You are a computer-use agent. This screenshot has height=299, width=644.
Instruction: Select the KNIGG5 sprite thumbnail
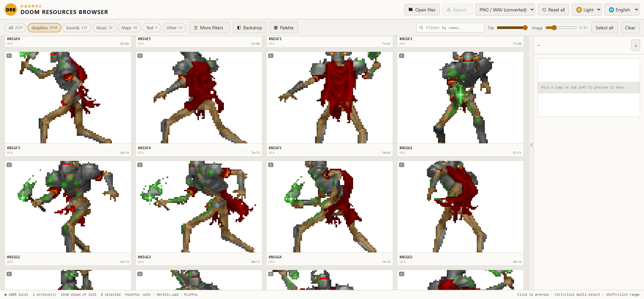click(460, 207)
